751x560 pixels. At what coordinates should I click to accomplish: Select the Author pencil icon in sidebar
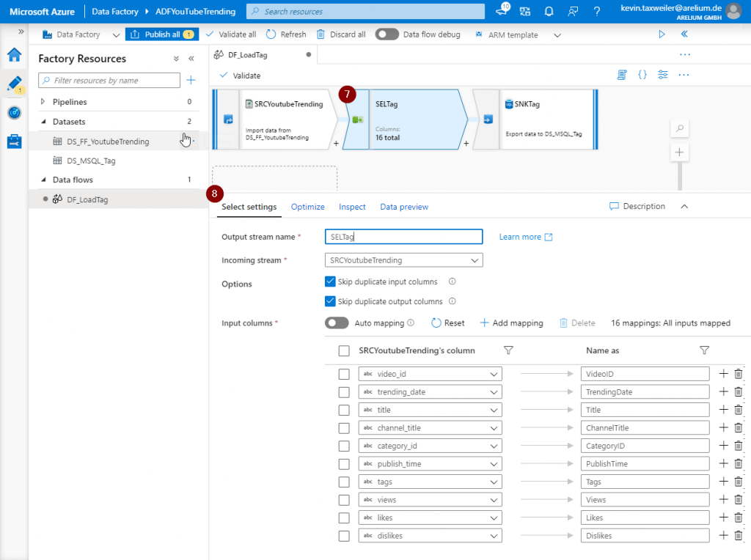tap(13, 84)
